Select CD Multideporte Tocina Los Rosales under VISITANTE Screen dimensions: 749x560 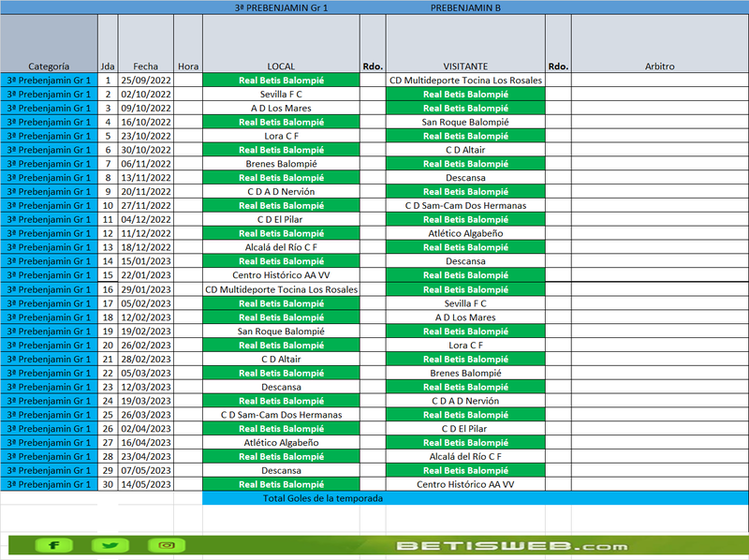[x=465, y=81]
